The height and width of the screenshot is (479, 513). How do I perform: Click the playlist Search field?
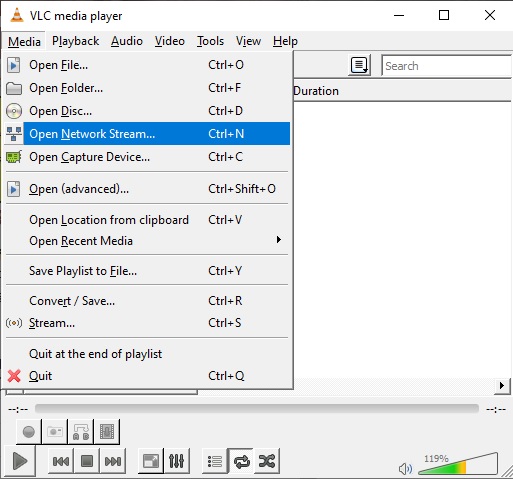446,66
